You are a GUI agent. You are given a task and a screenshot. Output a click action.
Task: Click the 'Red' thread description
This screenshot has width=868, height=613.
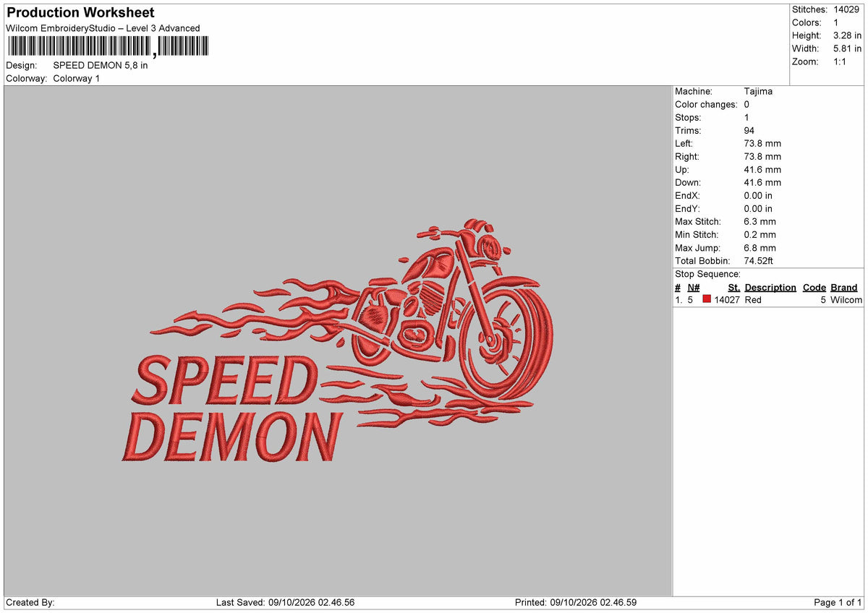pyautogui.click(x=753, y=300)
